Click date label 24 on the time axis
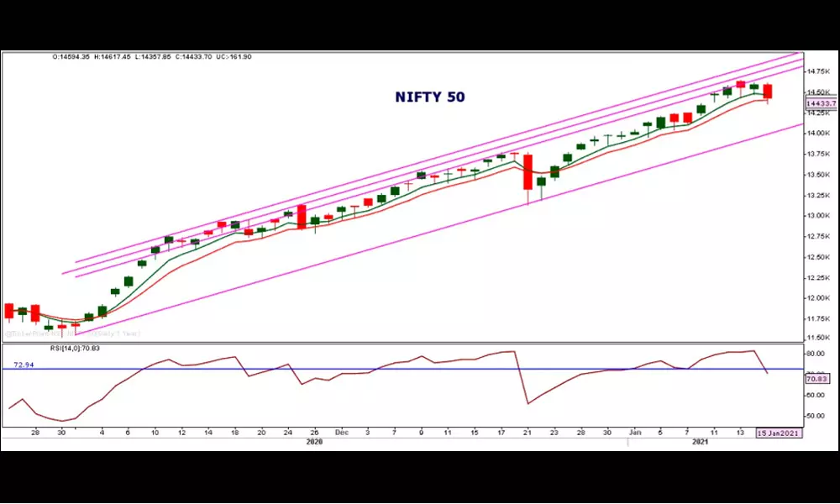 pyautogui.click(x=287, y=433)
